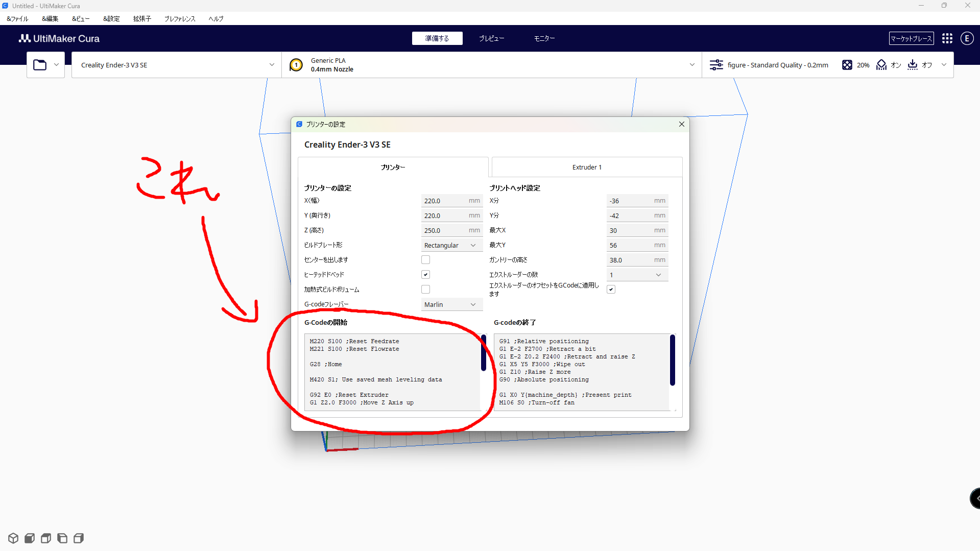Open the プレファレンス menu
Image resolution: width=980 pixels, height=551 pixels.
(180, 19)
